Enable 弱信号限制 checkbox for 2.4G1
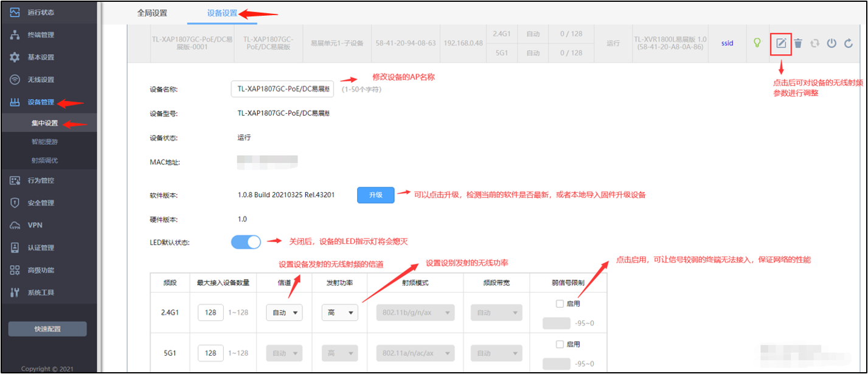The width and height of the screenshot is (868, 374). click(x=560, y=303)
